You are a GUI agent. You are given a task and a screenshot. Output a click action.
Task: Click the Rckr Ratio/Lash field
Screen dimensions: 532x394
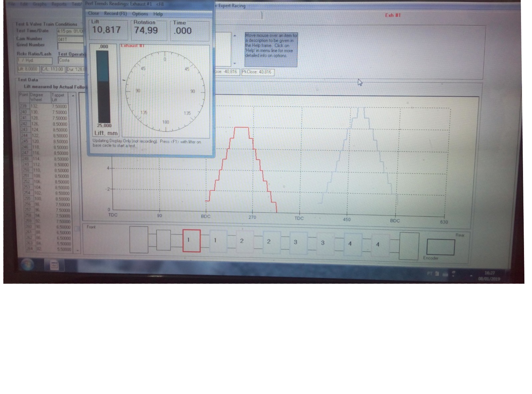coord(35,60)
